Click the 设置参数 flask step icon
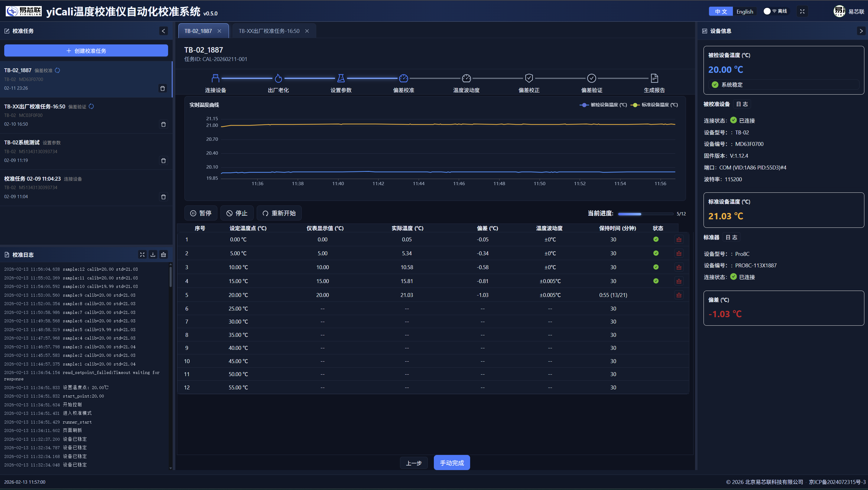 (x=341, y=78)
